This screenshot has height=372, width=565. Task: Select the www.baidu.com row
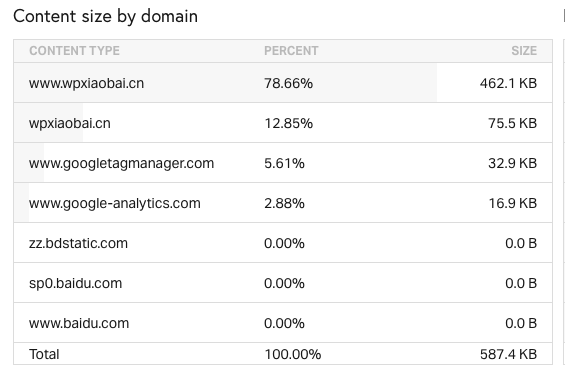[283, 323]
